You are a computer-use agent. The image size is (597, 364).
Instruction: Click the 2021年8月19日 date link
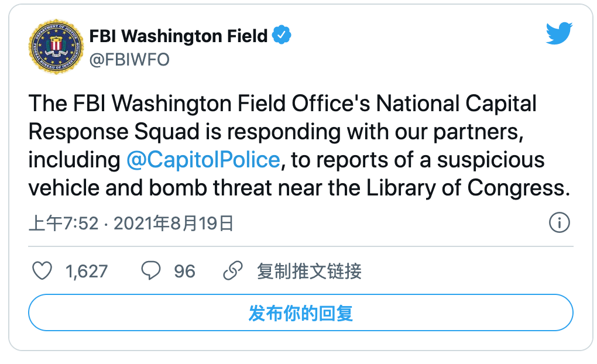[x=174, y=223]
